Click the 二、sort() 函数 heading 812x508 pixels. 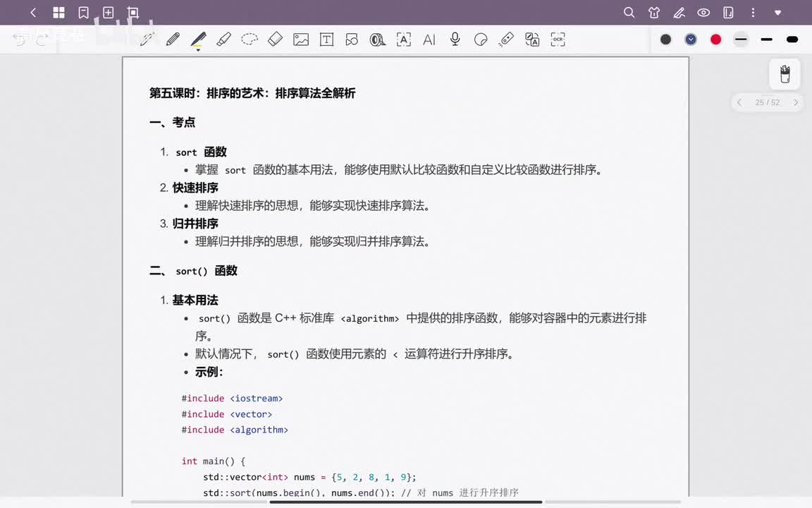point(193,271)
